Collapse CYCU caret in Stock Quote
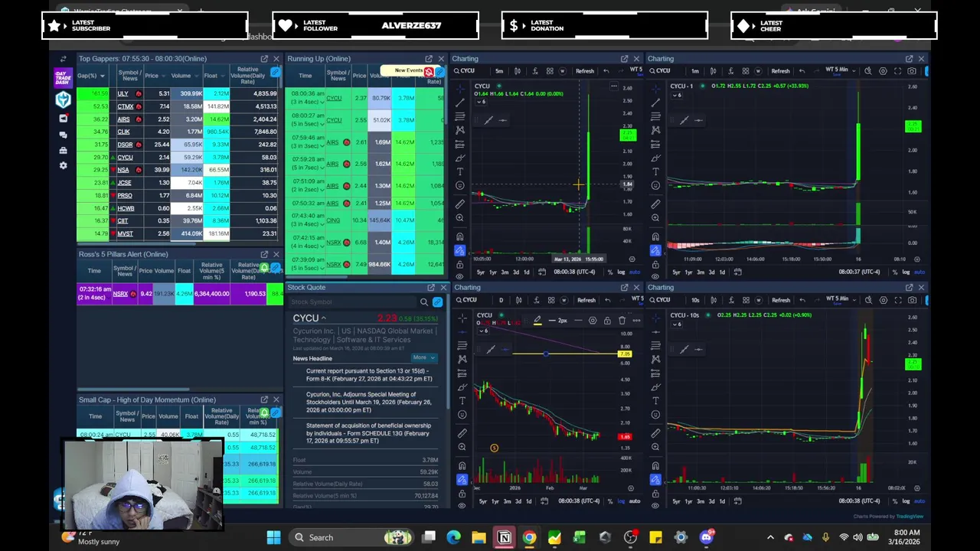This screenshot has height=551, width=980. 323,318
